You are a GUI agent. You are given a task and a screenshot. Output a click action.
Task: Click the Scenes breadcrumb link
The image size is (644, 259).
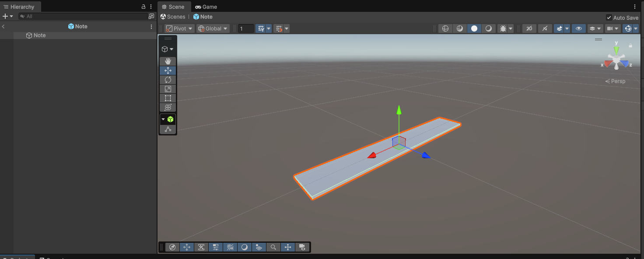(173, 17)
